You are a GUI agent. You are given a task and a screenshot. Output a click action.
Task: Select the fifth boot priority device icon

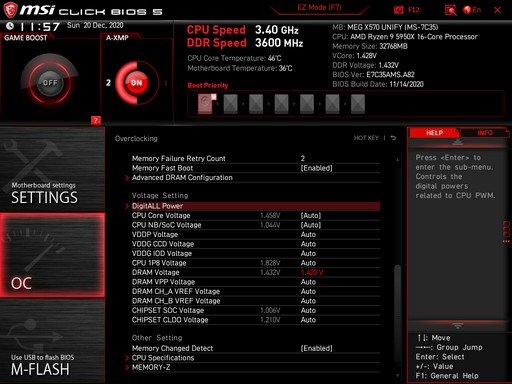pyautogui.click(x=307, y=104)
